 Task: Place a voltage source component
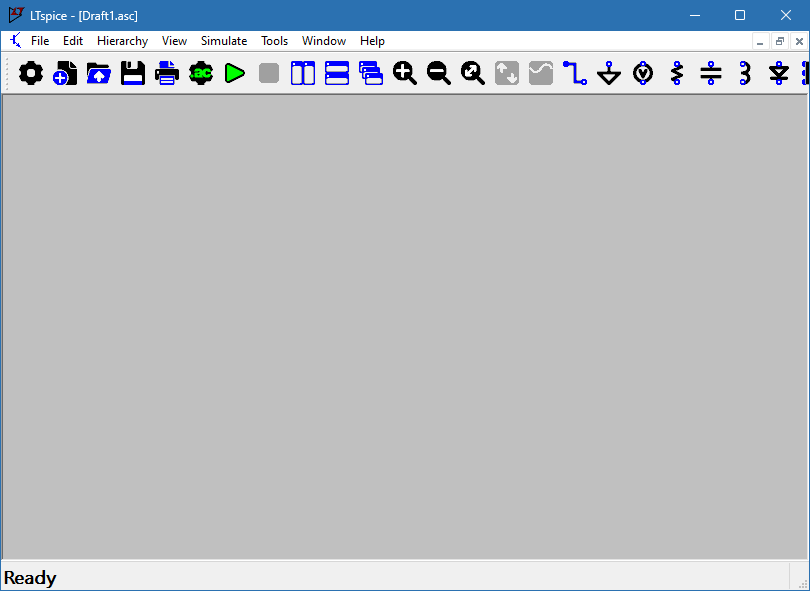click(643, 73)
